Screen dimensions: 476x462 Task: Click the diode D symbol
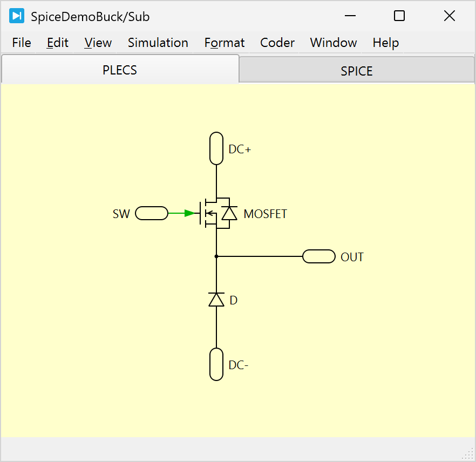point(216,300)
